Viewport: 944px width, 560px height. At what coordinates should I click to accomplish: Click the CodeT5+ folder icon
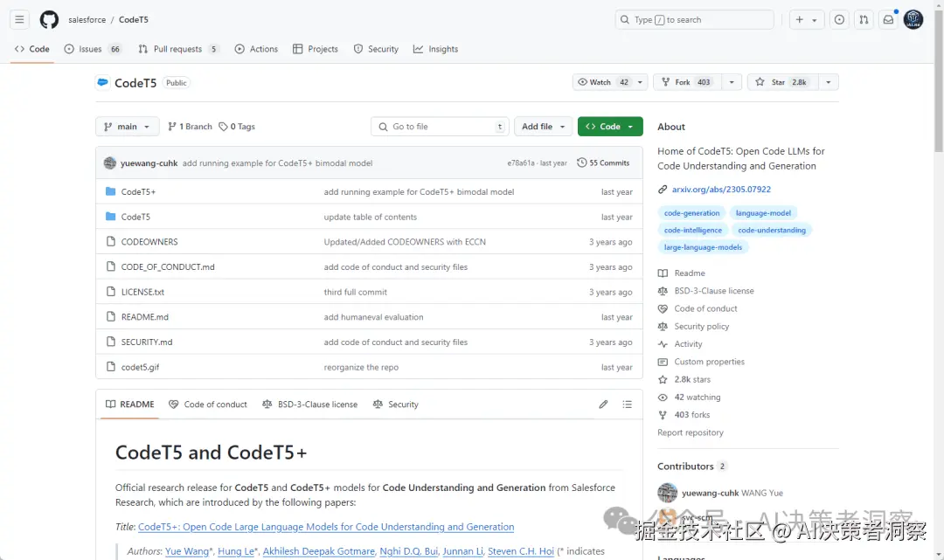111,191
